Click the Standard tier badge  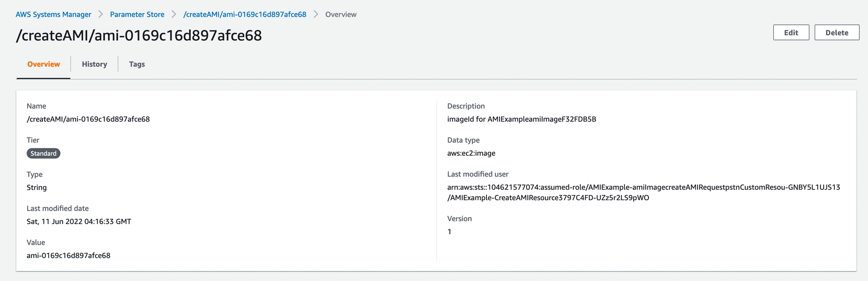pos(43,153)
